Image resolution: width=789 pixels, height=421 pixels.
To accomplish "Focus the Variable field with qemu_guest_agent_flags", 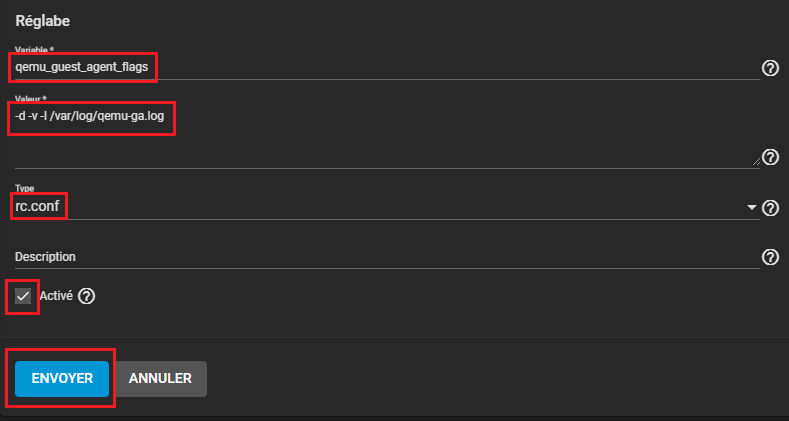I will coord(380,66).
